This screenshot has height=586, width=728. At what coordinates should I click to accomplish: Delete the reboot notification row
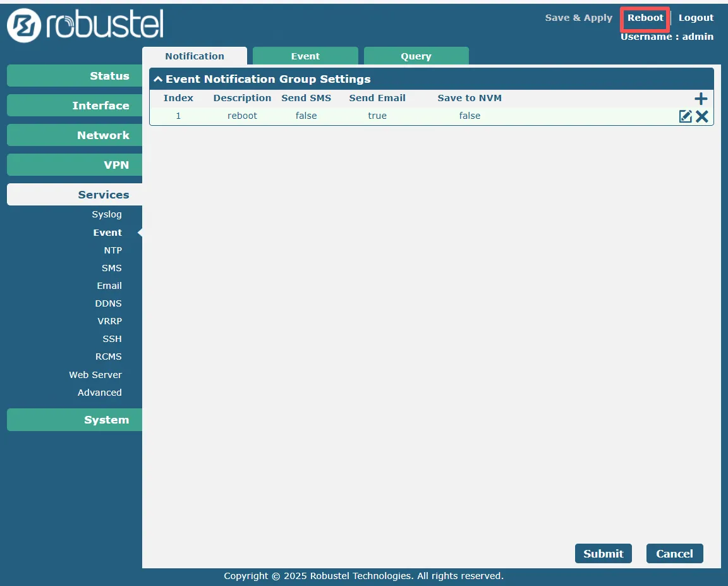(x=702, y=116)
